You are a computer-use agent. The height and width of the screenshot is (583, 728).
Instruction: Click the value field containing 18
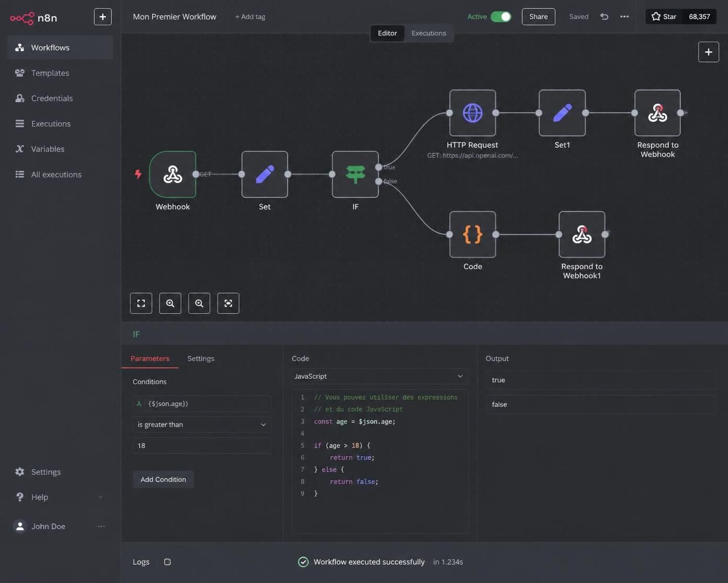(202, 446)
